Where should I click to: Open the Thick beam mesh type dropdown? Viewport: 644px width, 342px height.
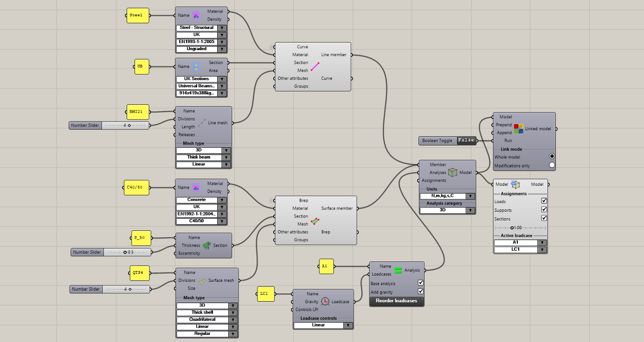pos(203,157)
